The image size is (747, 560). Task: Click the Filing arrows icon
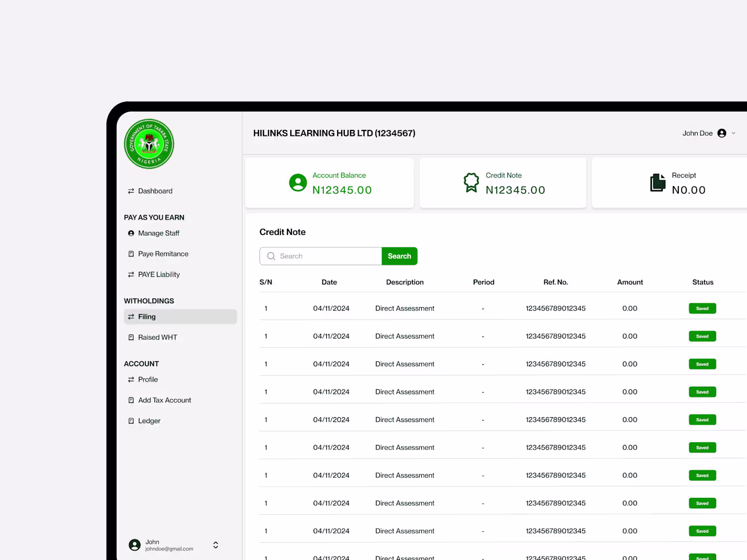[x=131, y=317]
